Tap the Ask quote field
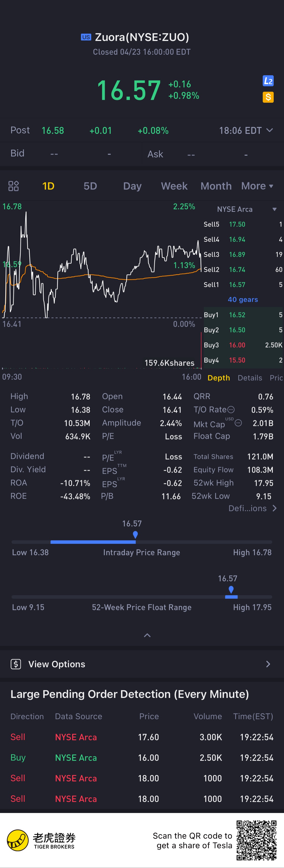 (x=213, y=154)
